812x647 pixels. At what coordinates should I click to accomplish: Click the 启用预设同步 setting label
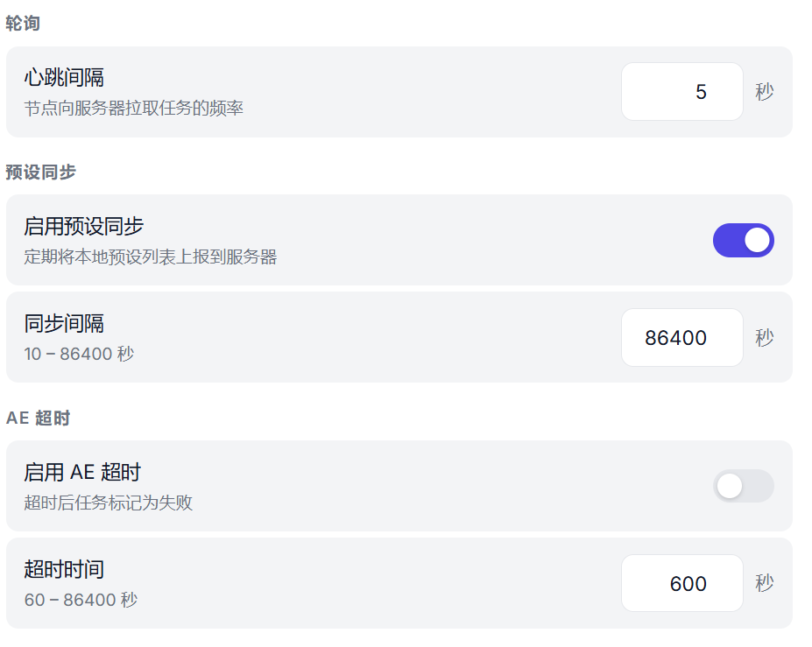[83, 227]
